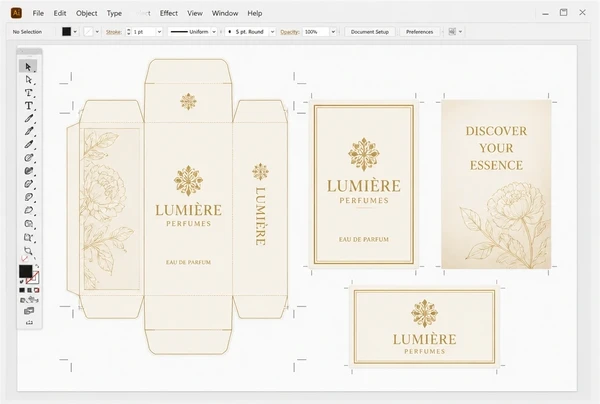This screenshot has width=600, height=404.
Task: Select the gold emblem on box top flap
Action: 188,101
